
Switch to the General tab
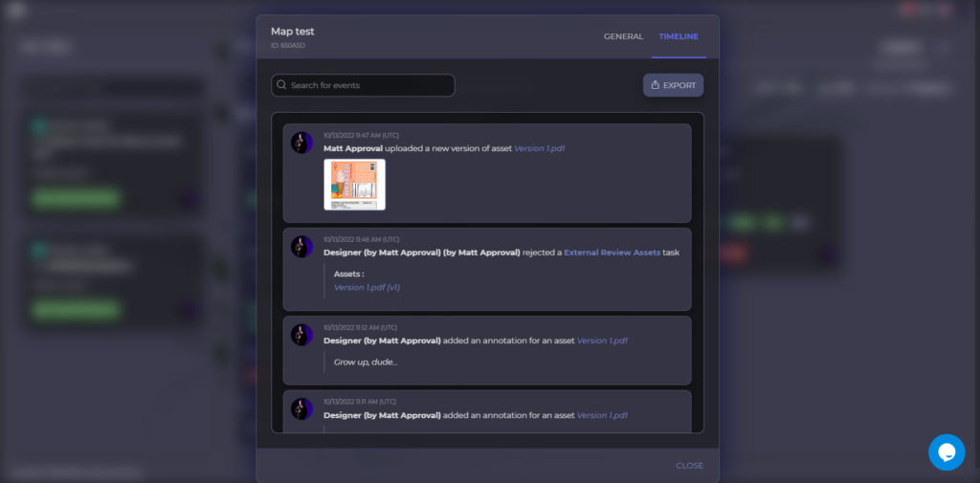point(623,37)
